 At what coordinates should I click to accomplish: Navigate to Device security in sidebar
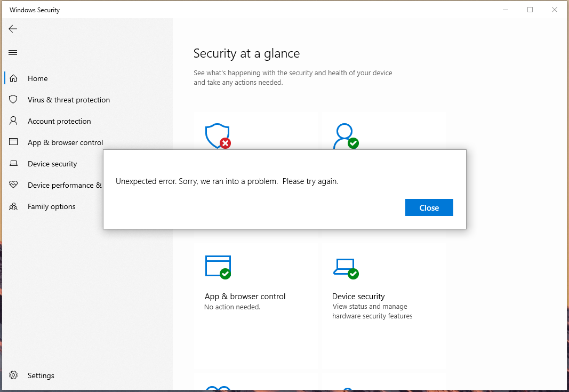pos(53,164)
